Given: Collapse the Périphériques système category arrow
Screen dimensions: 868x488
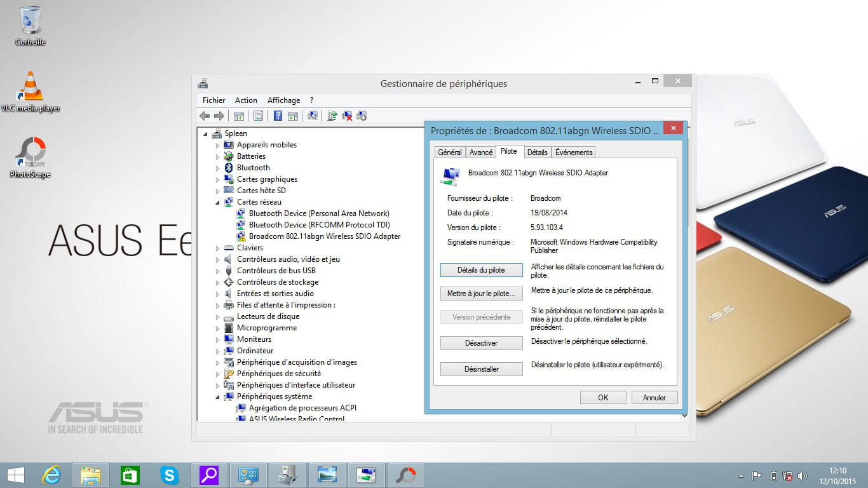Looking at the screenshot, I should 217,397.
